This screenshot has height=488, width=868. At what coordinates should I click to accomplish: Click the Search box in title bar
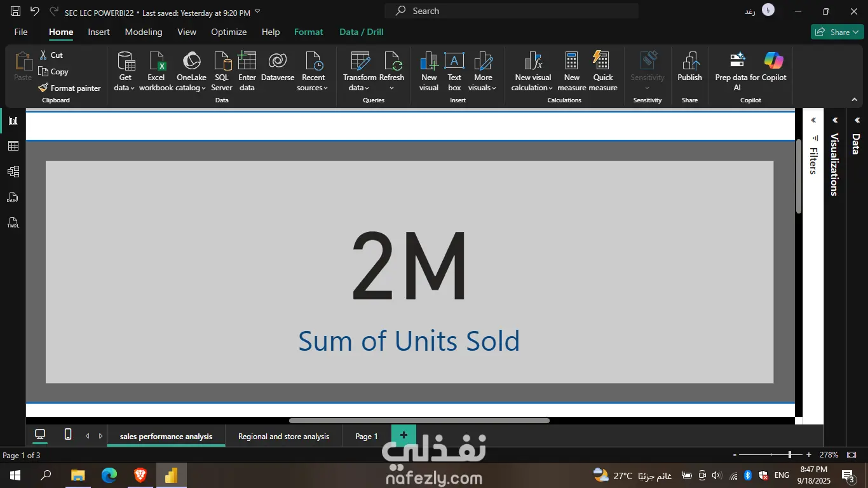click(x=512, y=11)
